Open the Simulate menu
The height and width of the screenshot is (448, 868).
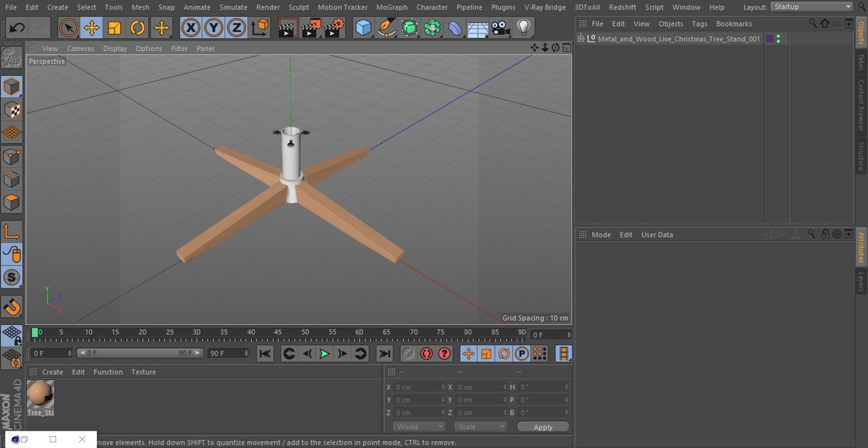tap(233, 7)
